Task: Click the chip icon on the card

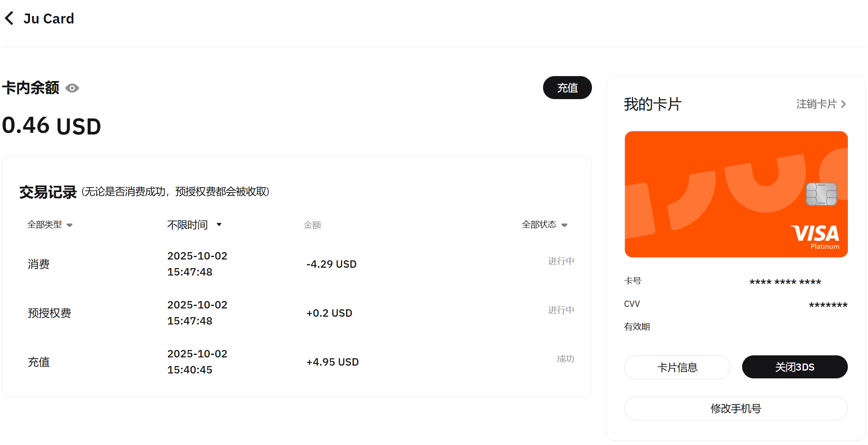Action: [821, 194]
